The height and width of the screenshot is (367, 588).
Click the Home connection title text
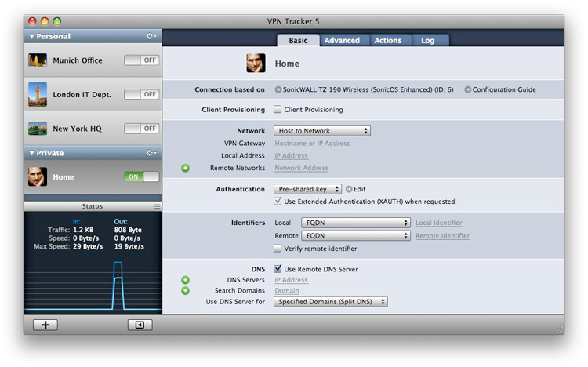(287, 64)
